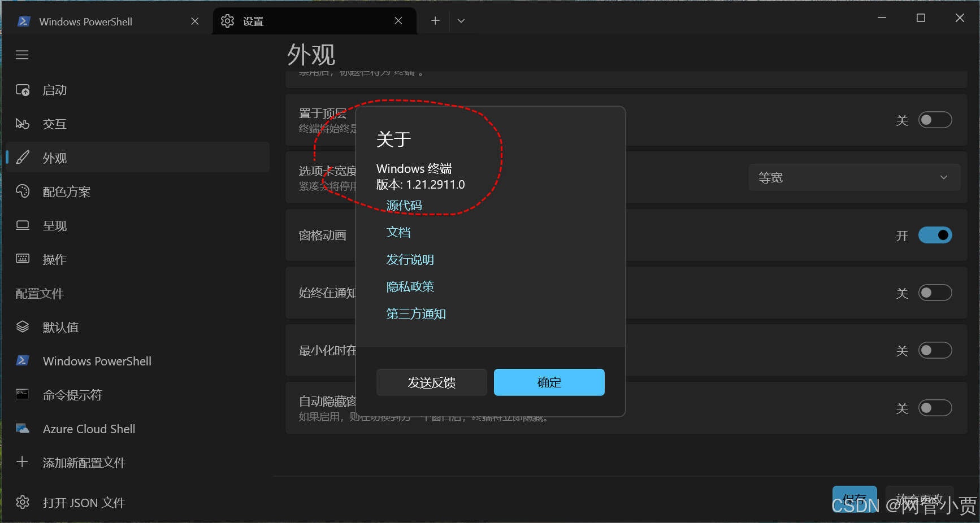Click the 默认值 layers icon
Viewport: 980px width, 523px height.
23,327
